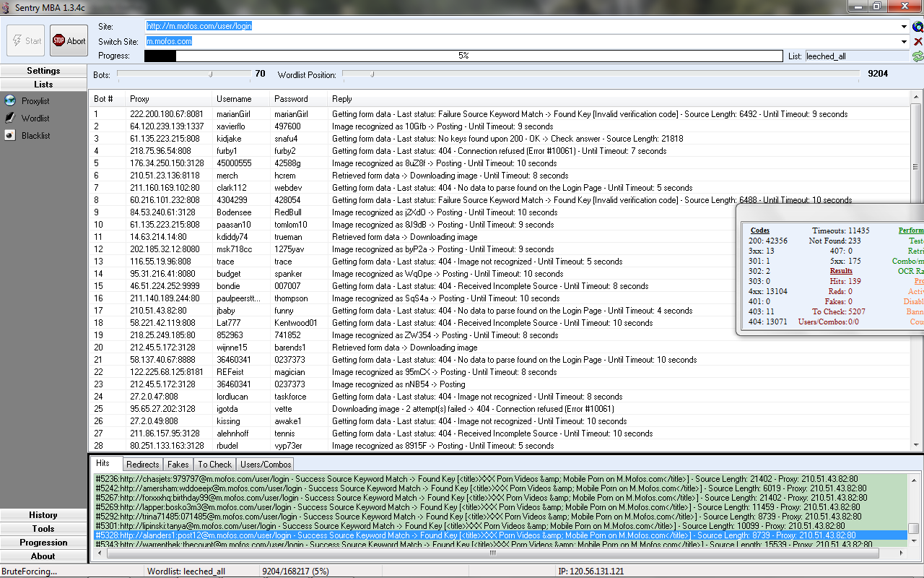This screenshot has height=578, width=924.
Task: Click 'IP: 120.56.131.121' in the status bar
Action: point(590,571)
